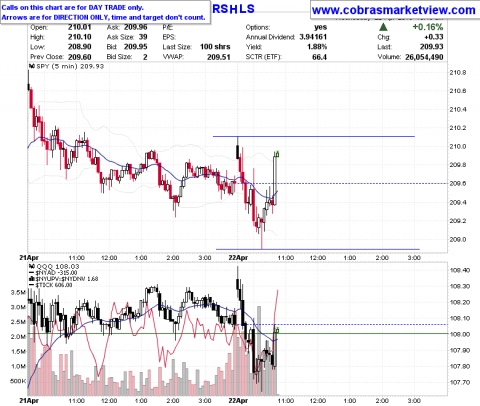The height and width of the screenshot is (406, 480).
Task: Select the Ask Size value 39
Action: (143, 37)
